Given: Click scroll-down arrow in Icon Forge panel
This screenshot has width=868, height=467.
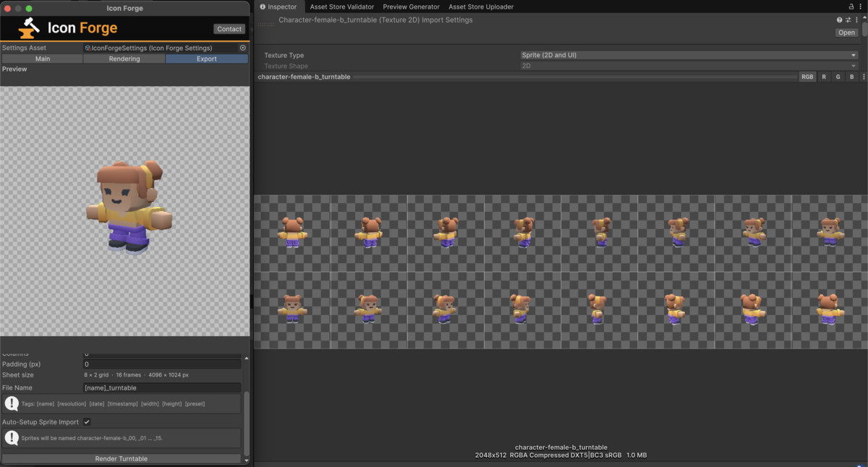Looking at the screenshot, I should 247,460.
